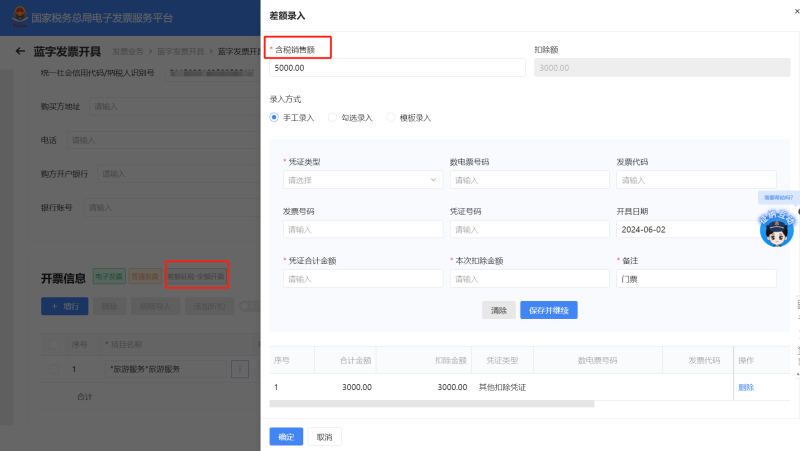Click the 本次扣除金额 input field
The height and width of the screenshot is (451, 800).
(x=529, y=279)
